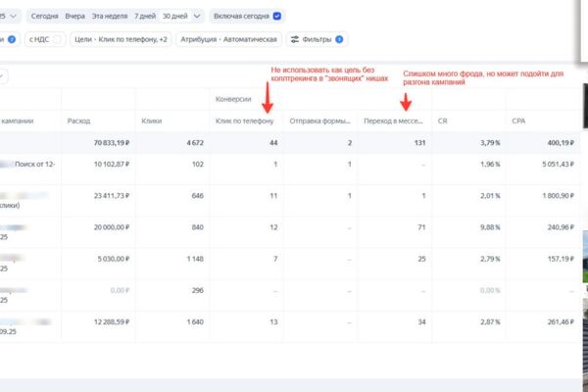Click CPA cell 261,46 ₽
Screen dimensions: 588x392
coord(561,321)
